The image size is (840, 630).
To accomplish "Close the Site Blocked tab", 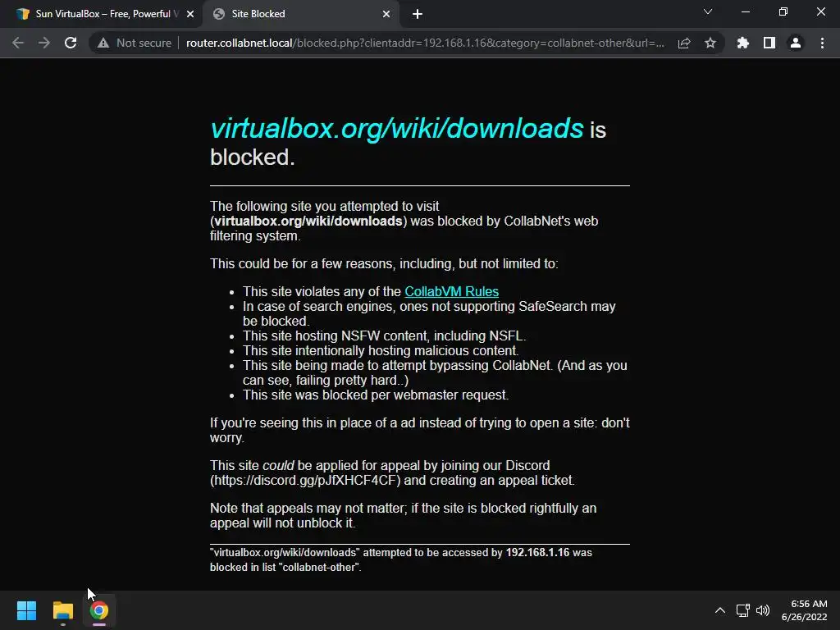I will tap(386, 14).
